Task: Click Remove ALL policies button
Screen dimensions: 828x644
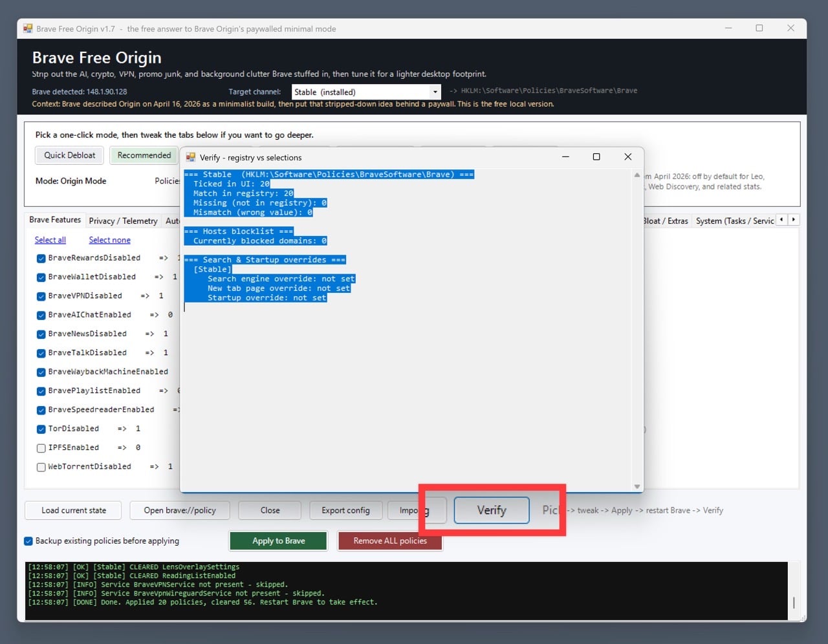Action: [390, 541]
